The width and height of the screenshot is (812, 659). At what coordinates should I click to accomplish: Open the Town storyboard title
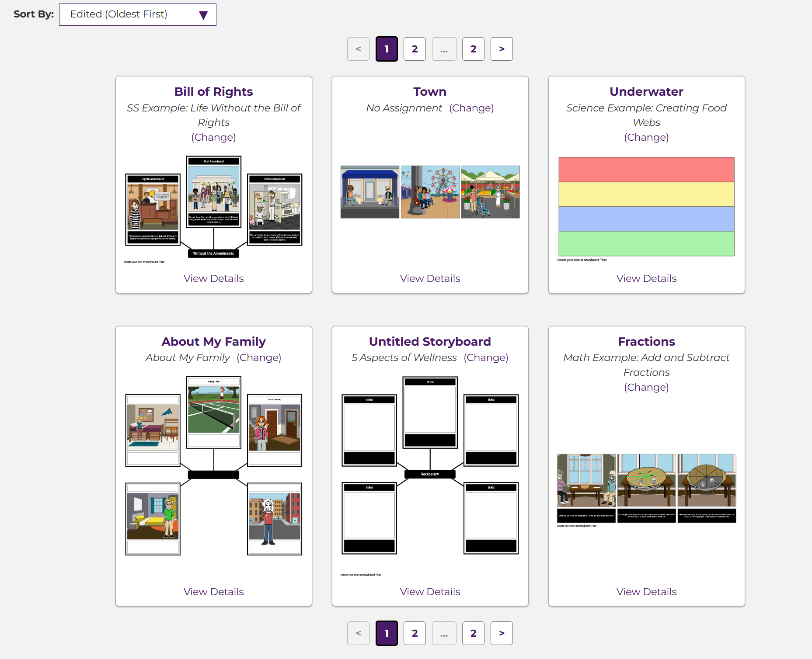pyautogui.click(x=430, y=91)
